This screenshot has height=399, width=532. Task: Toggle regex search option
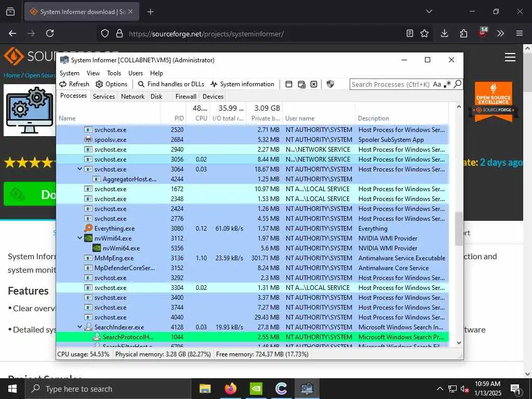[x=447, y=84]
